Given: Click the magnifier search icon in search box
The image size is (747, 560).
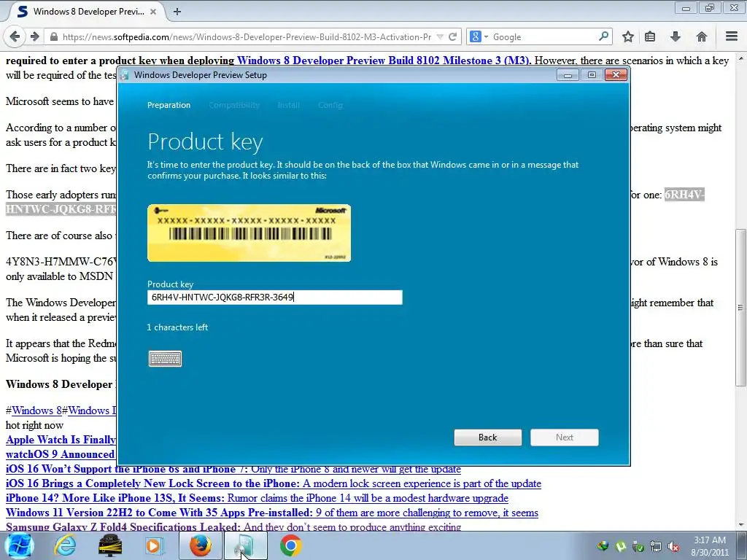Looking at the screenshot, I should (x=603, y=36).
